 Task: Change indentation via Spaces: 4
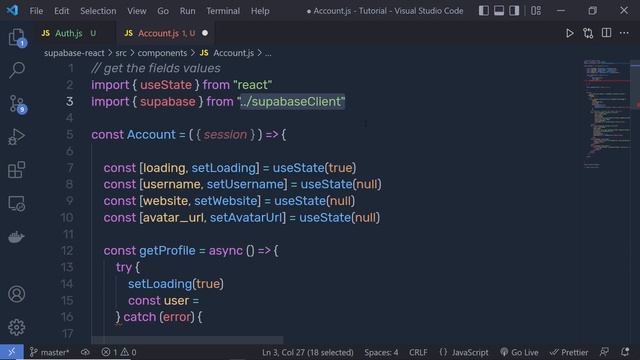point(381,352)
